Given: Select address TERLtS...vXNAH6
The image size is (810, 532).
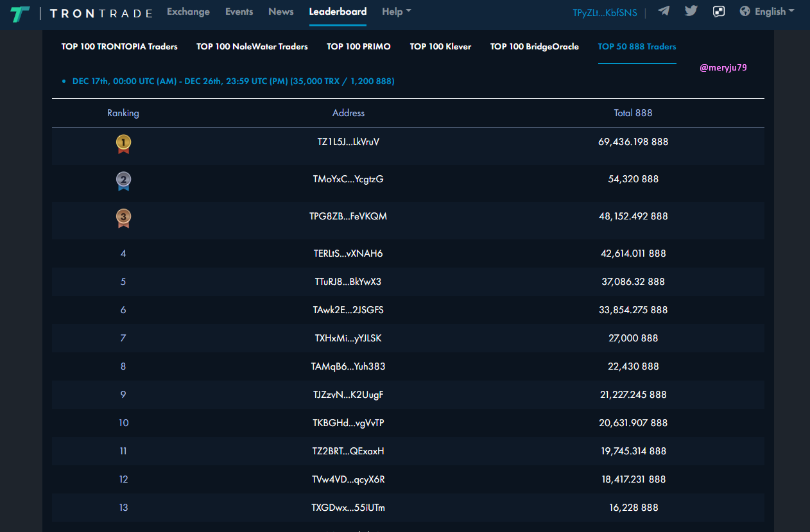Looking at the screenshot, I should pyautogui.click(x=349, y=253).
